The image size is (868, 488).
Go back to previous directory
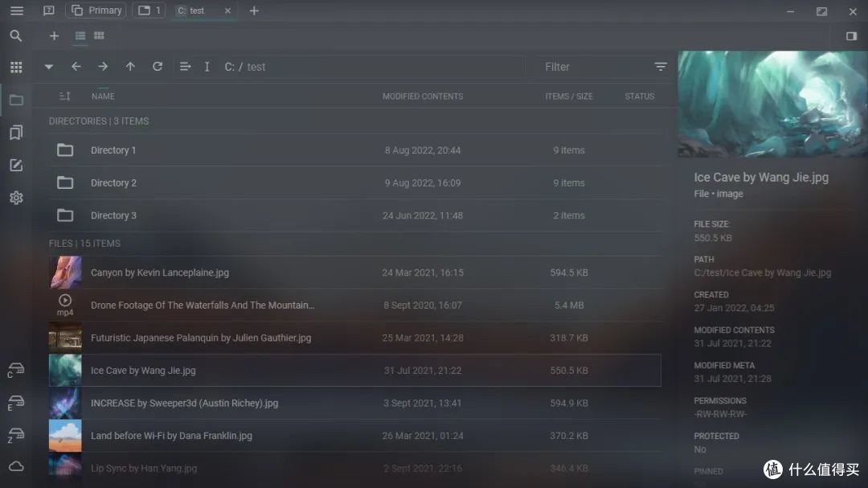pyautogui.click(x=76, y=67)
